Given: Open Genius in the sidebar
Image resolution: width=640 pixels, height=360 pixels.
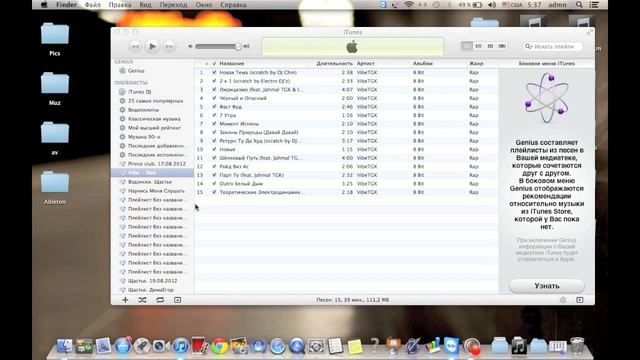Looking at the screenshot, I should (x=136, y=71).
